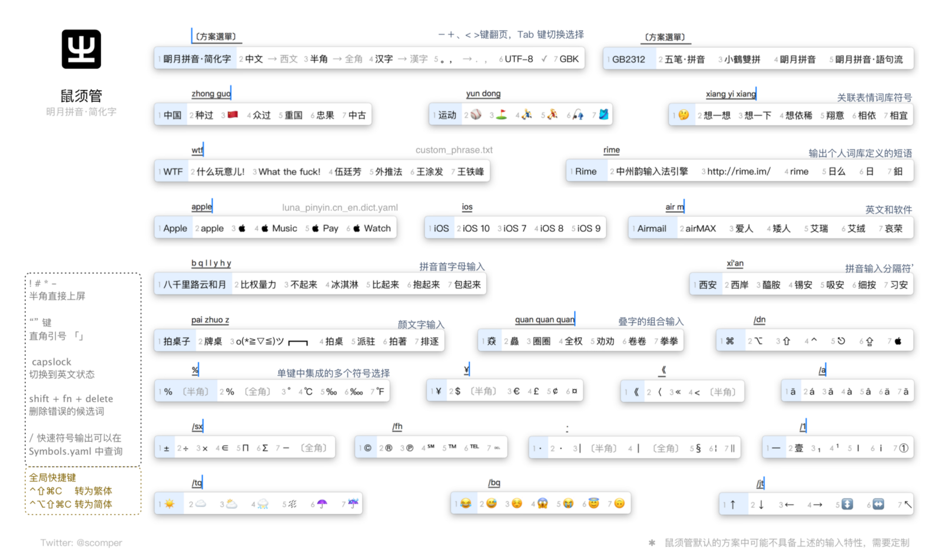Pick the purple umbrella emoji candidate

tap(322, 504)
